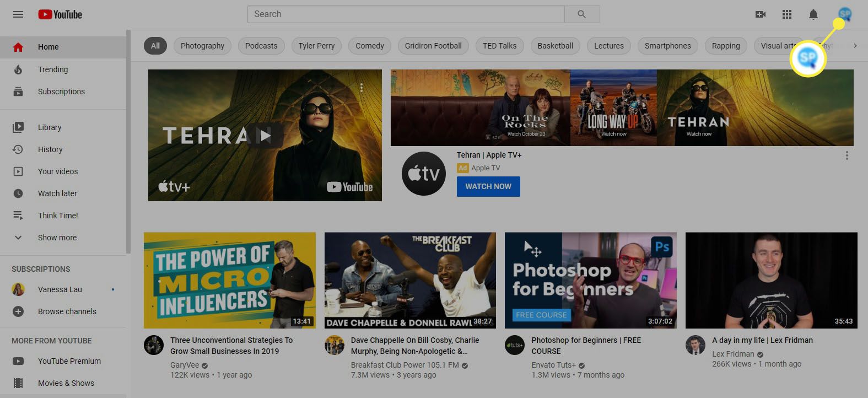Click inside the Search input field
Image resolution: width=868 pixels, height=398 pixels.
[406, 14]
